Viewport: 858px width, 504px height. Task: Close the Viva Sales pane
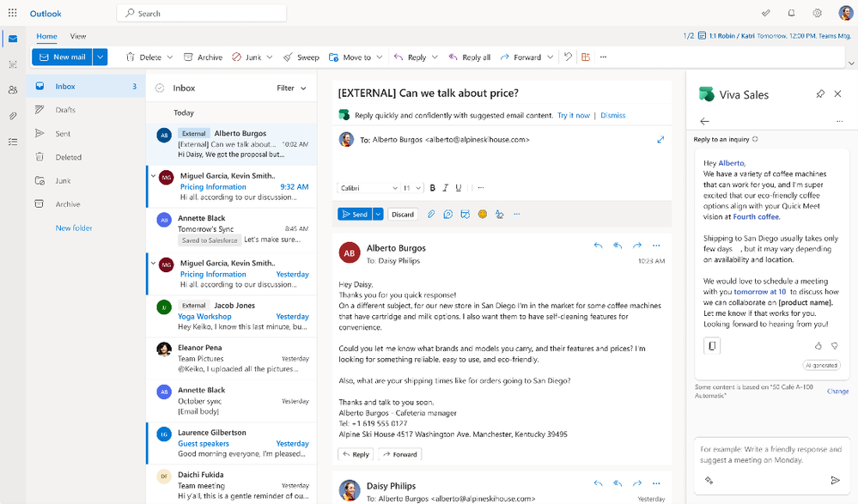pos(837,94)
